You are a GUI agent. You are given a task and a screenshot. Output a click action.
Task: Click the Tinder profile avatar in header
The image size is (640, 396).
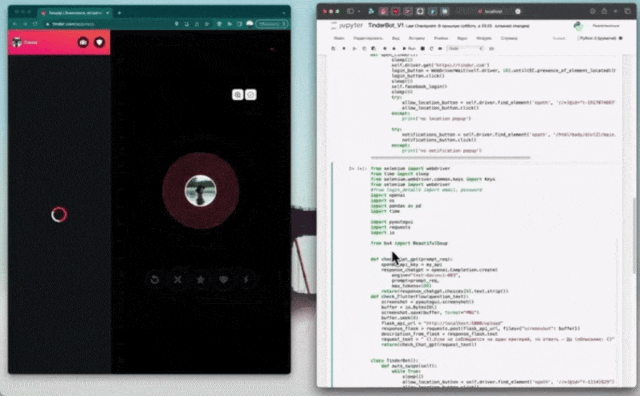point(17,42)
